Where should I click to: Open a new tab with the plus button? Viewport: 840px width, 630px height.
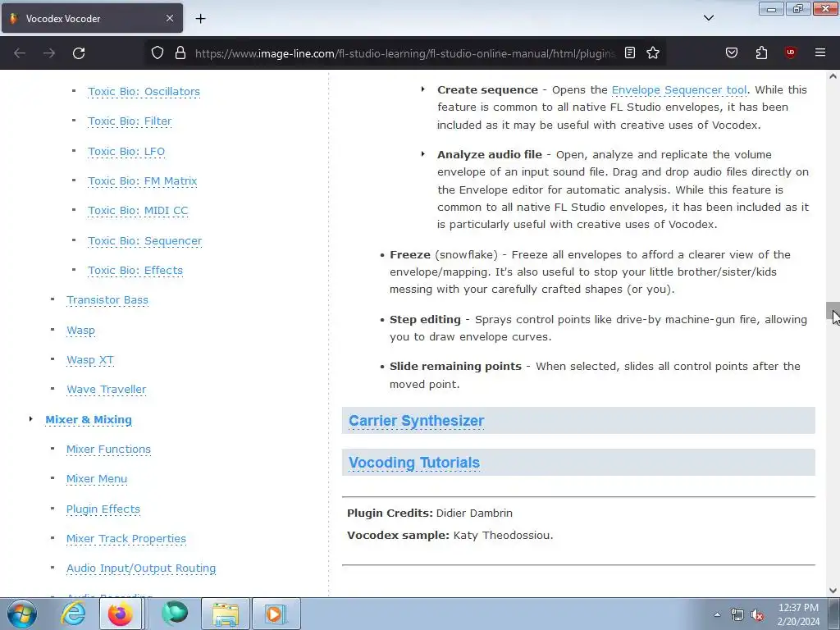pos(200,19)
